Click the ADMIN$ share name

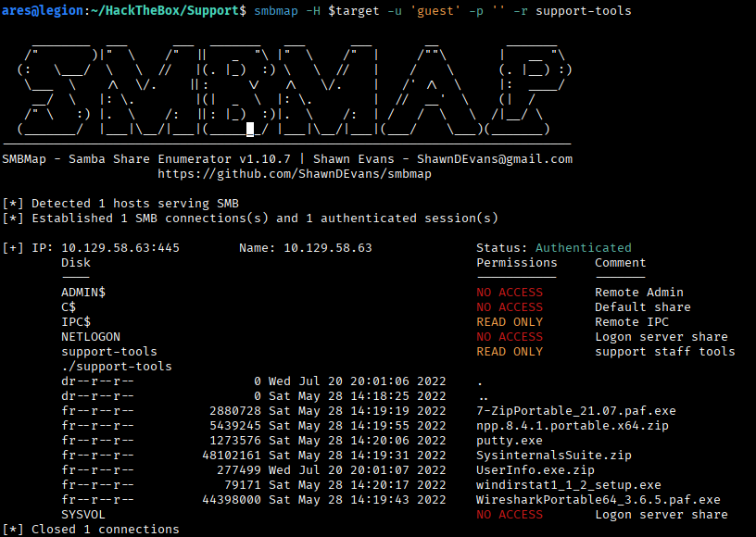point(83,293)
